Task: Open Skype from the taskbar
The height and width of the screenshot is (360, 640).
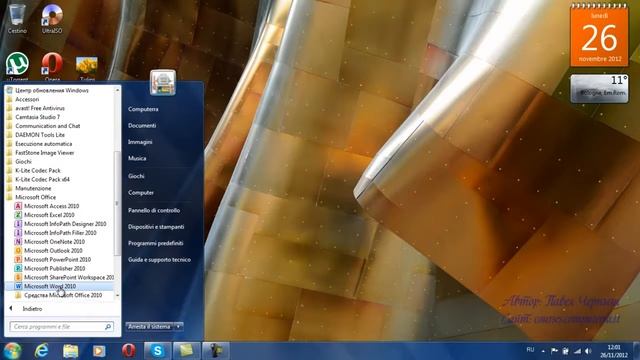Action: [158, 351]
